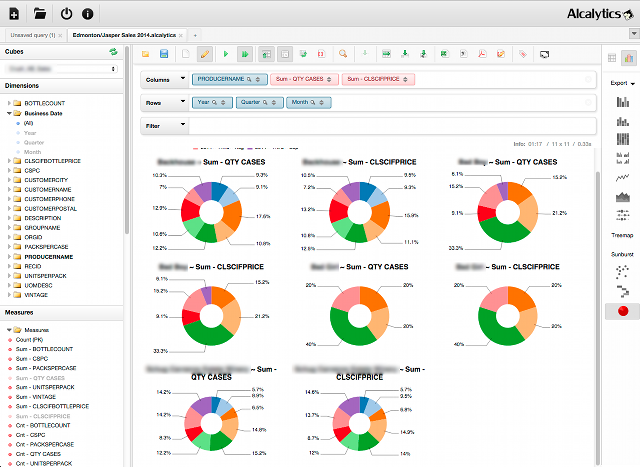Open the query repository folder icon
Screen dimensions: 640x467
[40, 14]
